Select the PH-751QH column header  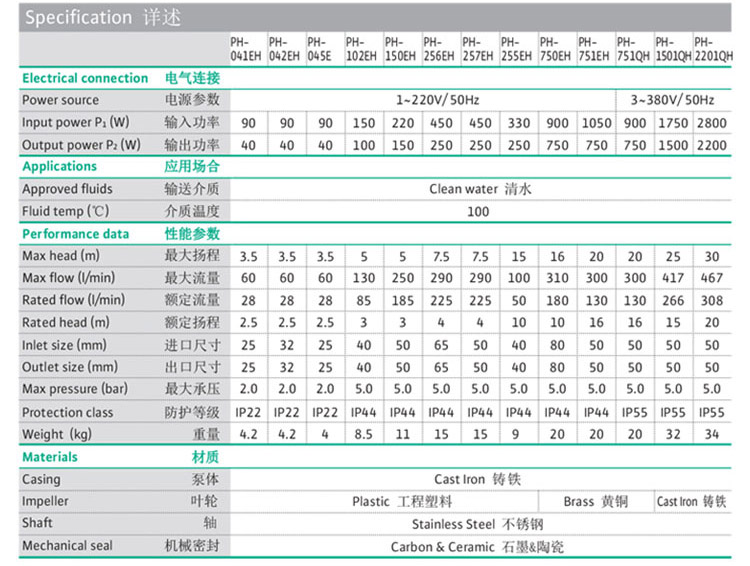[633, 49]
